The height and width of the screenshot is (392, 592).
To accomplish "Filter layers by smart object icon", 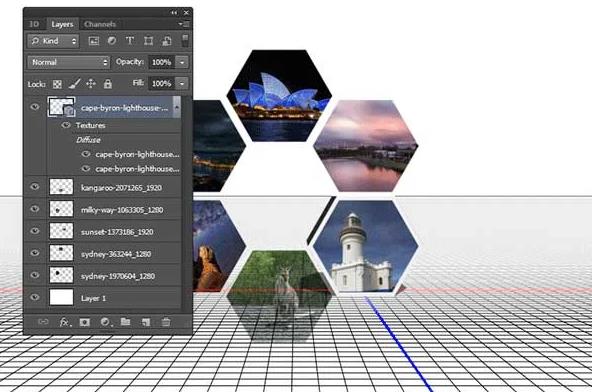I will pyautogui.click(x=166, y=41).
